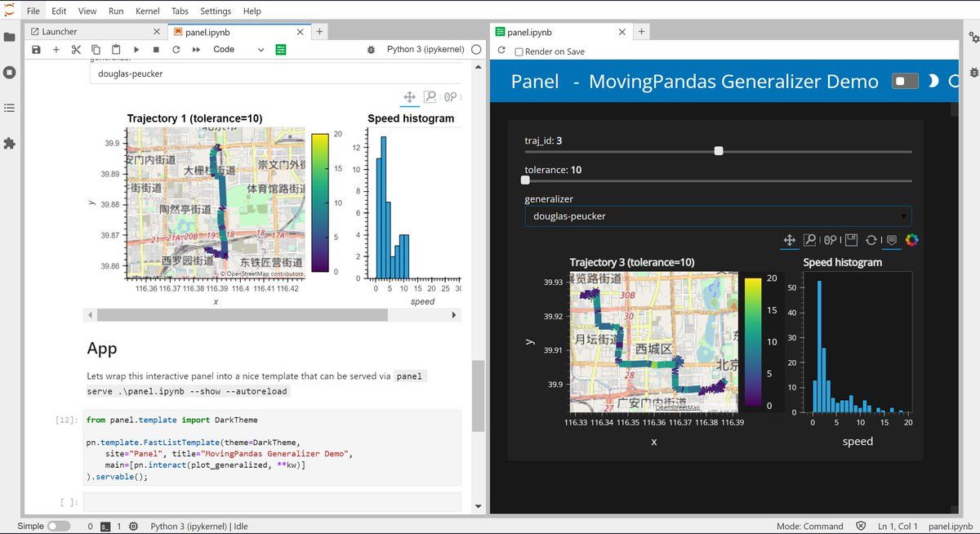Toggle the Panel theme switch

tap(906, 81)
